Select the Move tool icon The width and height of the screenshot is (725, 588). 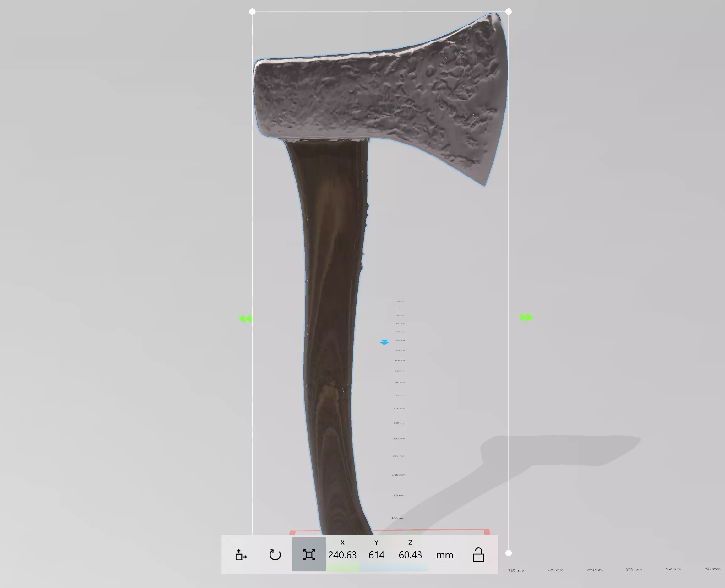(241, 555)
